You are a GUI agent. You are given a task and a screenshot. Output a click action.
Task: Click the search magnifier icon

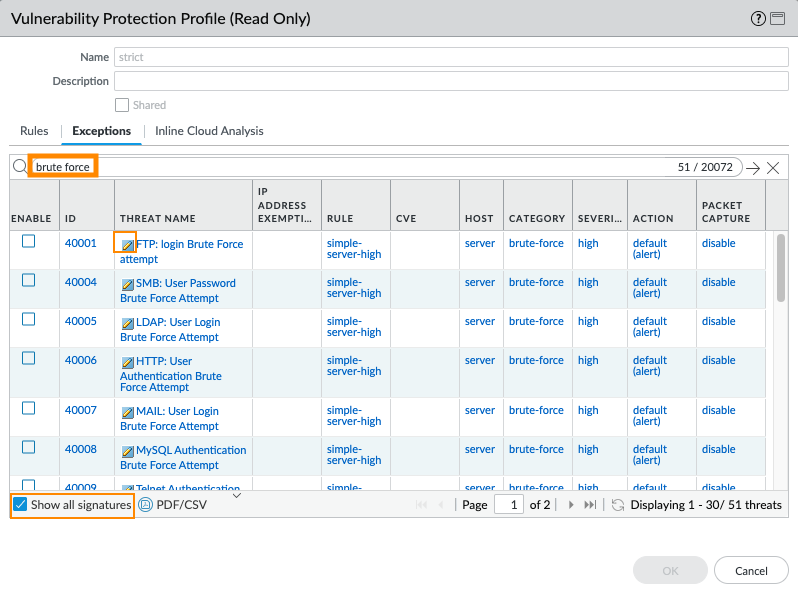pos(20,167)
